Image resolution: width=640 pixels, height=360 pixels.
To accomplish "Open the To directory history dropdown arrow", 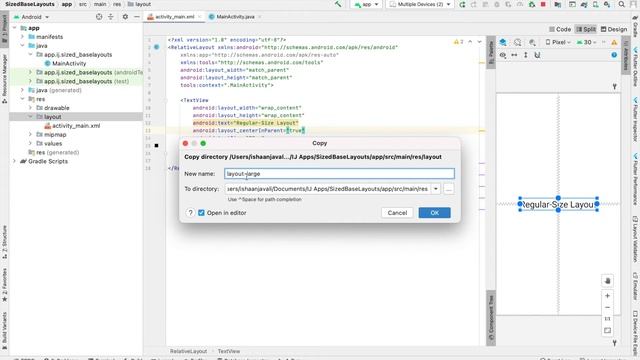I will 436,189.
